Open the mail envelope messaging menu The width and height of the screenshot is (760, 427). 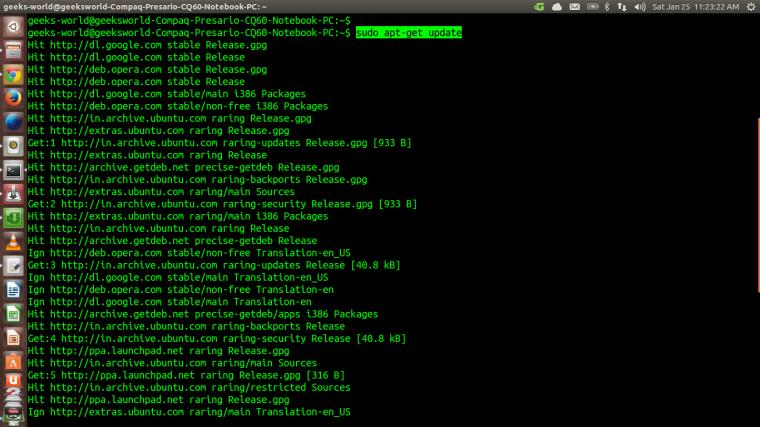pyautogui.click(x=574, y=7)
